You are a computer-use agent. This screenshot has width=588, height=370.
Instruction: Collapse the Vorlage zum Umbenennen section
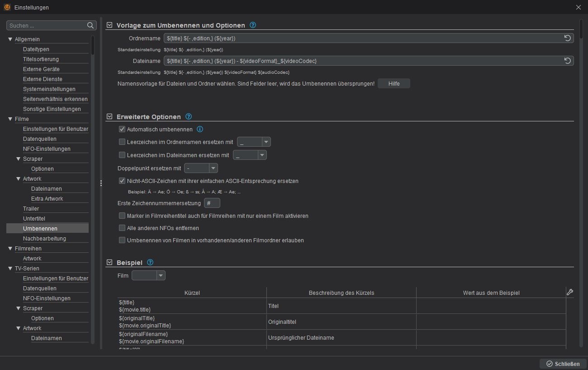pyautogui.click(x=109, y=25)
